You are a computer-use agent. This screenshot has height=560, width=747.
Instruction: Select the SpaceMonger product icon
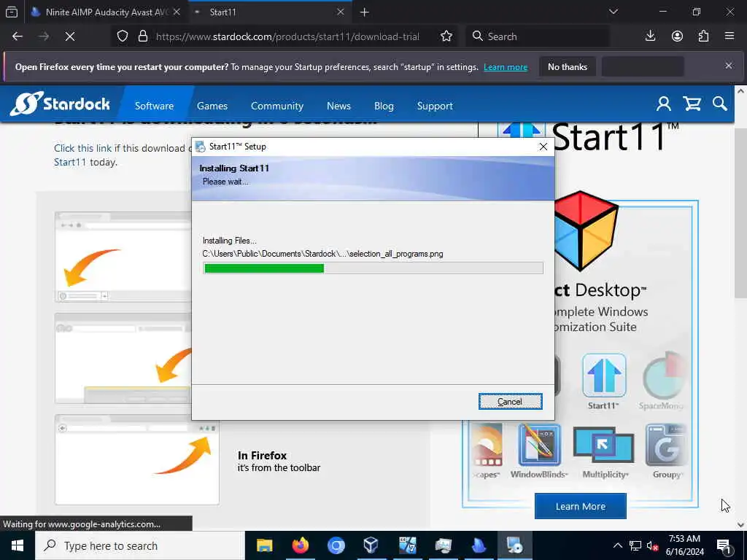click(663, 381)
